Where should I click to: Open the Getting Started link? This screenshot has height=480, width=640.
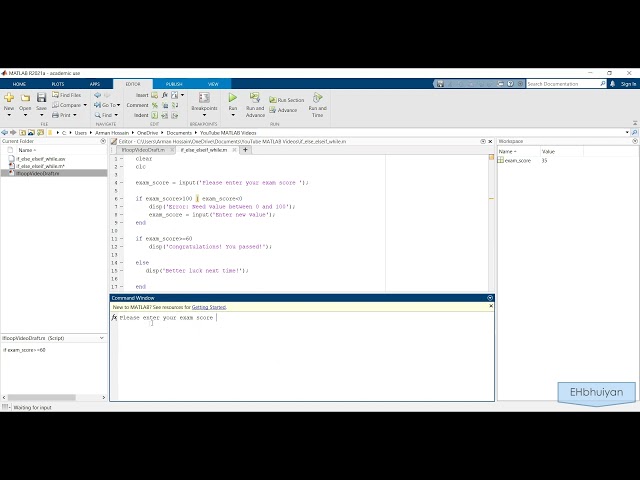pos(209,307)
